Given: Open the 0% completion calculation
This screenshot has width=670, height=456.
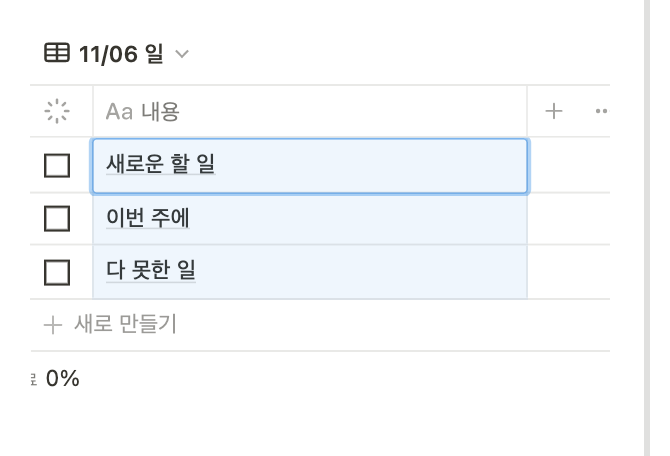Looking at the screenshot, I should coord(61,379).
